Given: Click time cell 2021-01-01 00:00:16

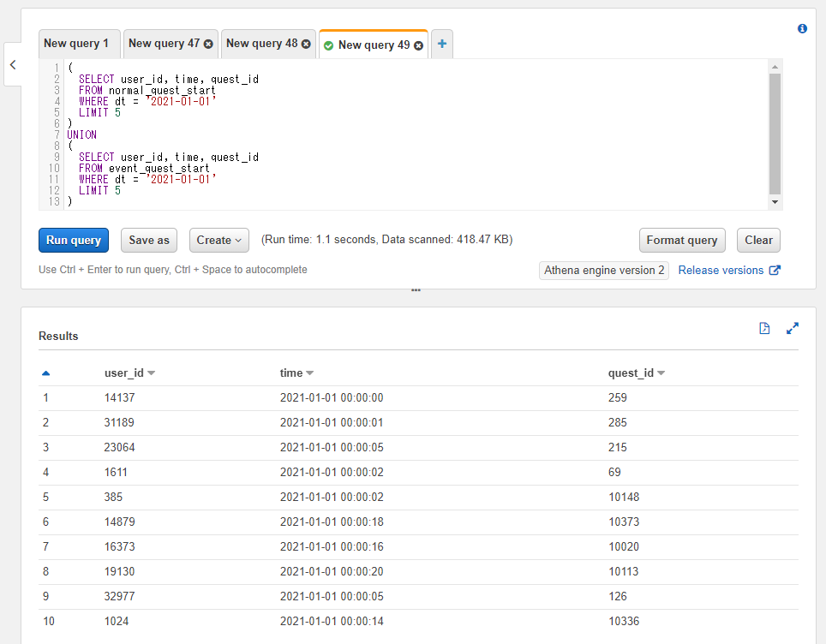Looking at the screenshot, I should pyautogui.click(x=332, y=546).
